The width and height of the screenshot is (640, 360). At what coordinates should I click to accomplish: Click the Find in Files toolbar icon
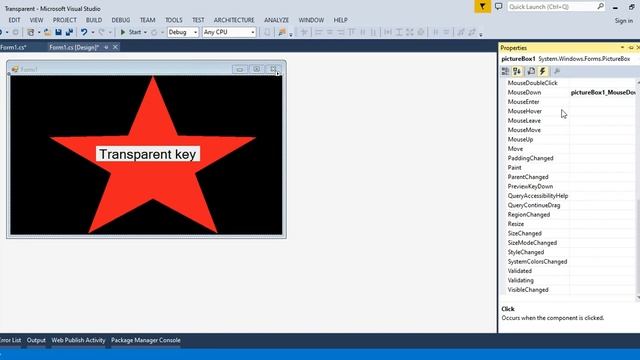click(x=282, y=32)
